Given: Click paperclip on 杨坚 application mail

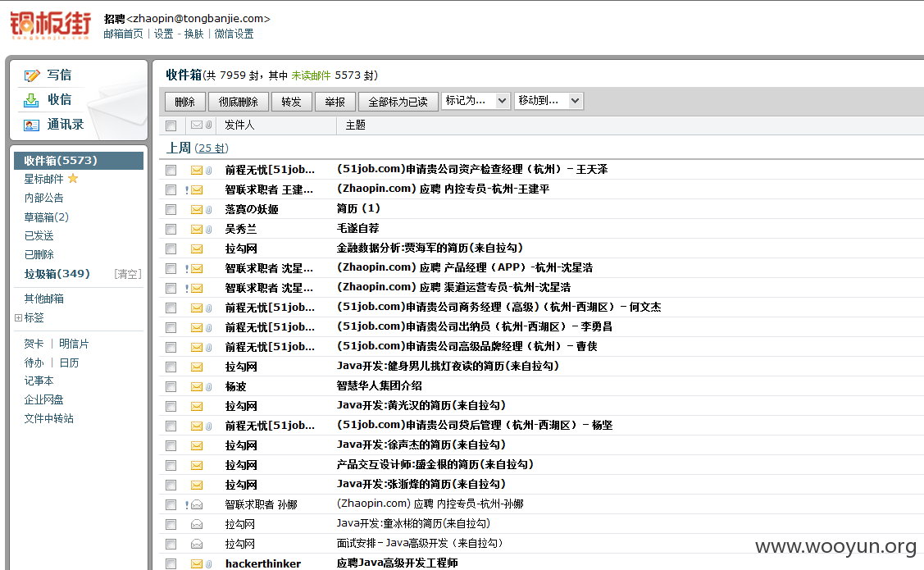Looking at the screenshot, I should coord(208,426).
